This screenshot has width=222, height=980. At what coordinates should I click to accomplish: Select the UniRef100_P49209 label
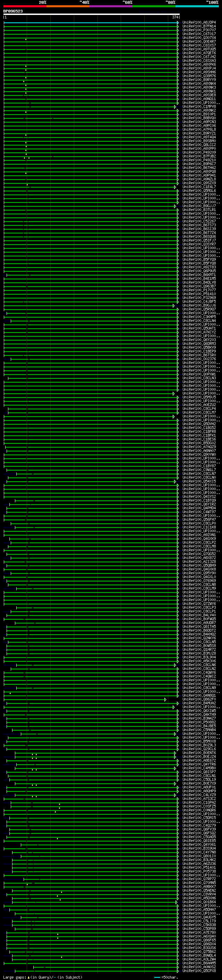pos(199,153)
